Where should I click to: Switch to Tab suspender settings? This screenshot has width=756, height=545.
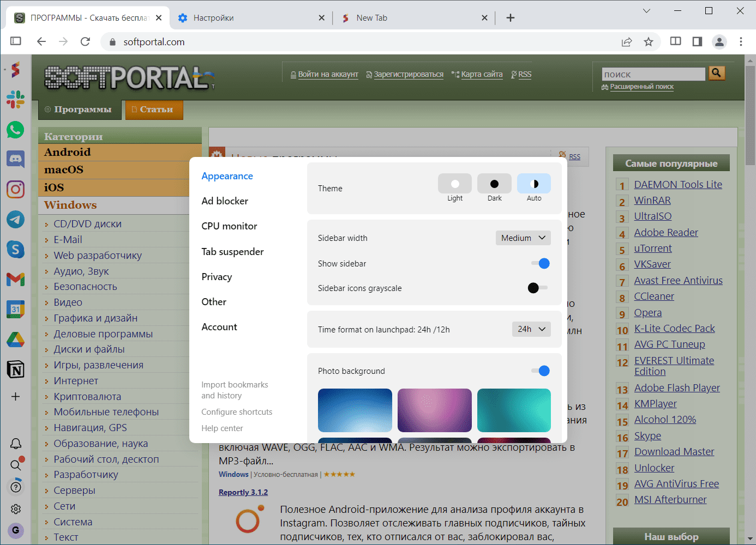click(x=232, y=252)
